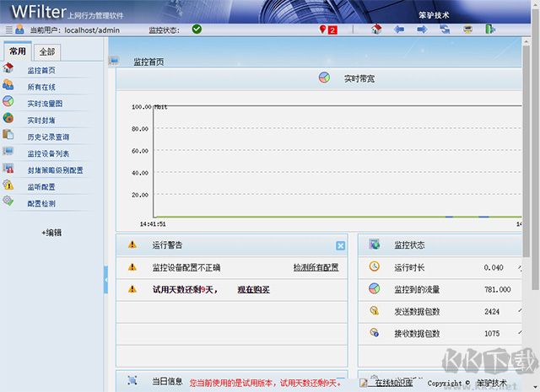Click the 发送数据包数 icon

(375, 311)
